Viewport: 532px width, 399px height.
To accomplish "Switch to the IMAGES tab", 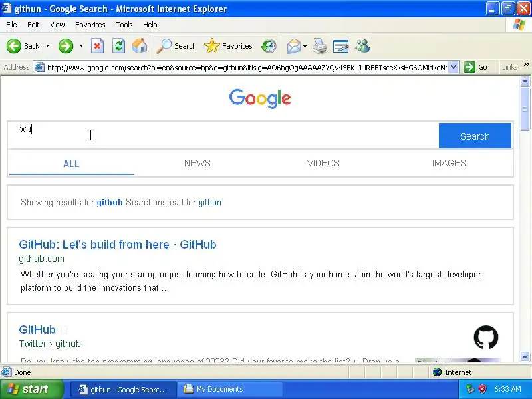I will click(x=448, y=163).
